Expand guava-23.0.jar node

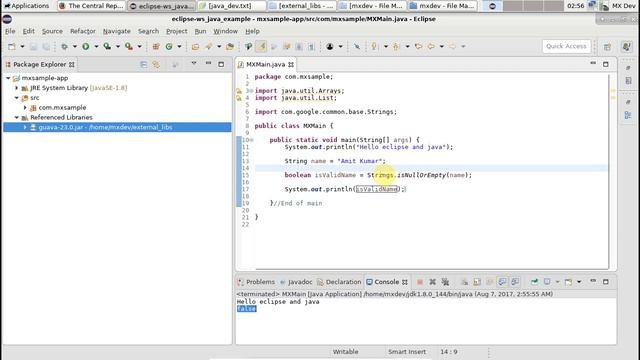pyautogui.click(x=25, y=127)
